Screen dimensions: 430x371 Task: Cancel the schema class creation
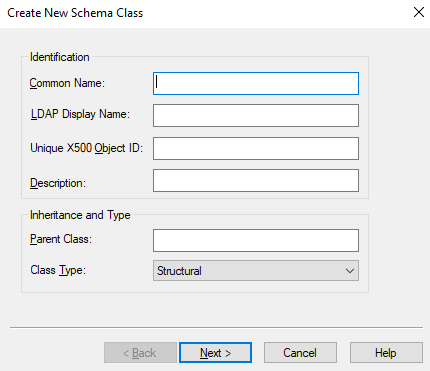point(300,353)
